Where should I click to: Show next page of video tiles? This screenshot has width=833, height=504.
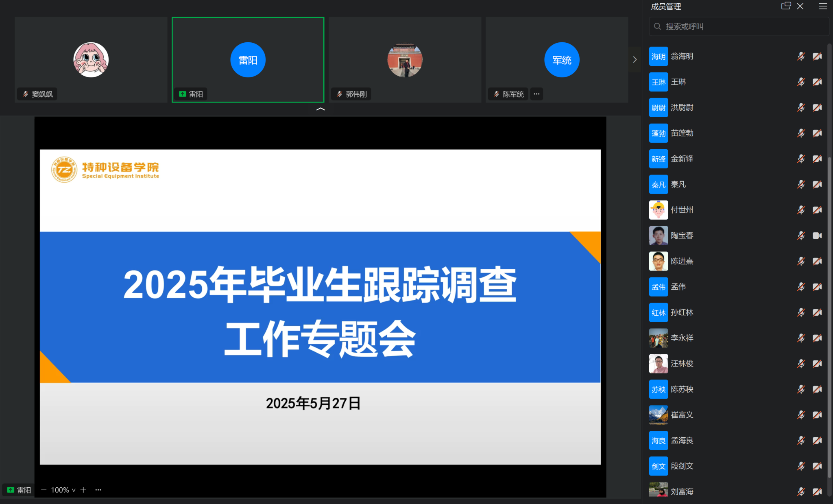(635, 60)
